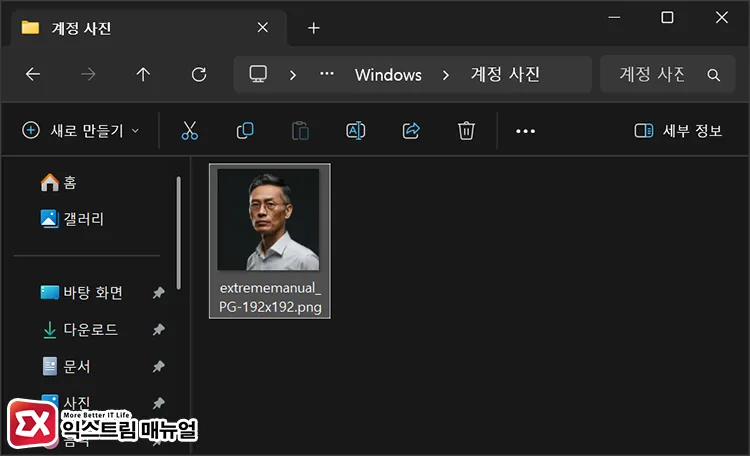Image resolution: width=750 pixels, height=456 pixels.
Task: Open 갤러리 in the navigation pane
Action: tap(72, 219)
